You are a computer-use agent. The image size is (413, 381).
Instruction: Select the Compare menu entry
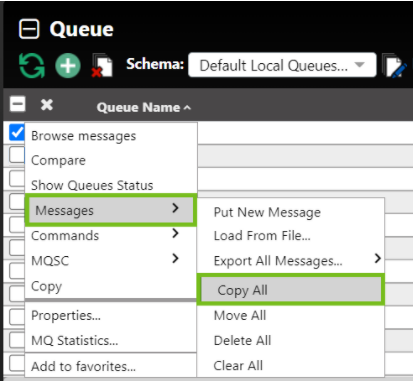(111, 161)
